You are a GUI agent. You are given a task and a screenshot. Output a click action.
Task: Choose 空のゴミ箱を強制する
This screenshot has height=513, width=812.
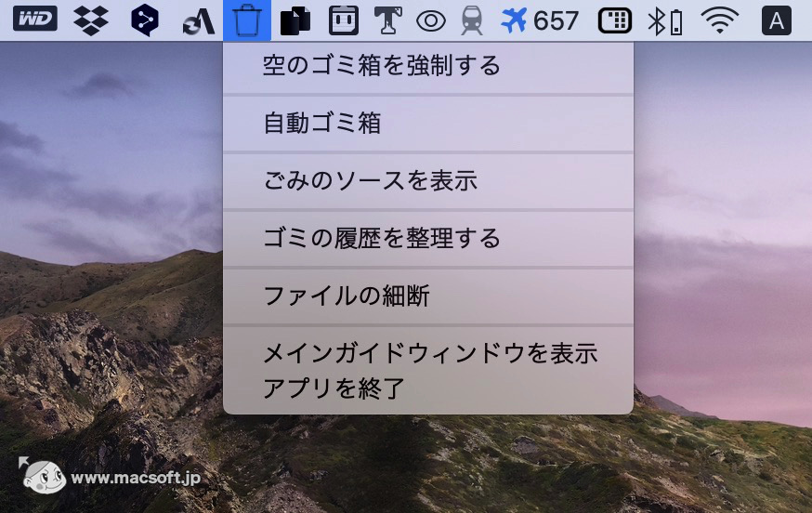click(428, 66)
